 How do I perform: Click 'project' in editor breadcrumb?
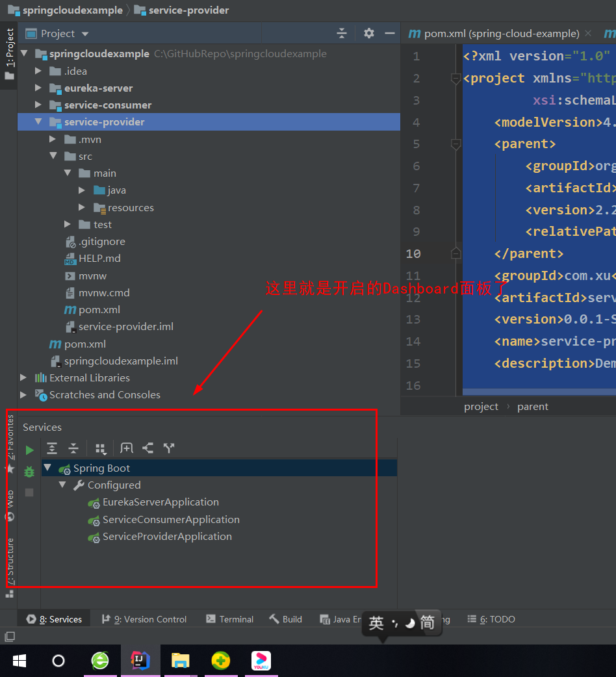click(x=481, y=406)
